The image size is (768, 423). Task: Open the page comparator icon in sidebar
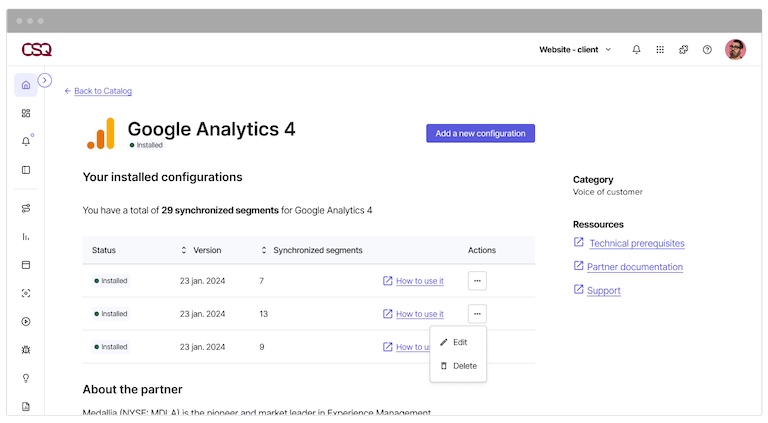[x=26, y=265]
